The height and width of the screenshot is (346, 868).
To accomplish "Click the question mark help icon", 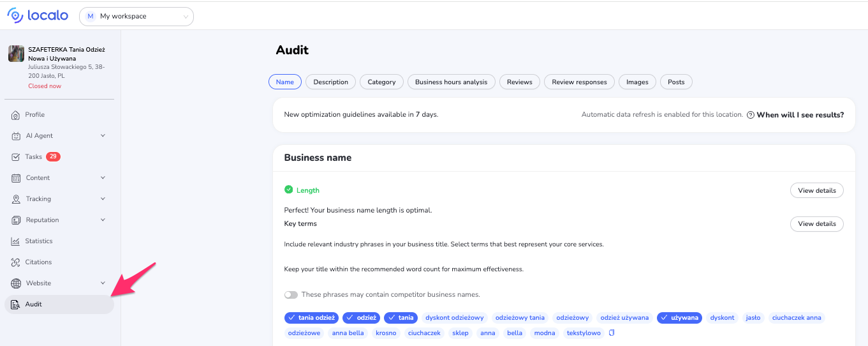I will pos(751,115).
